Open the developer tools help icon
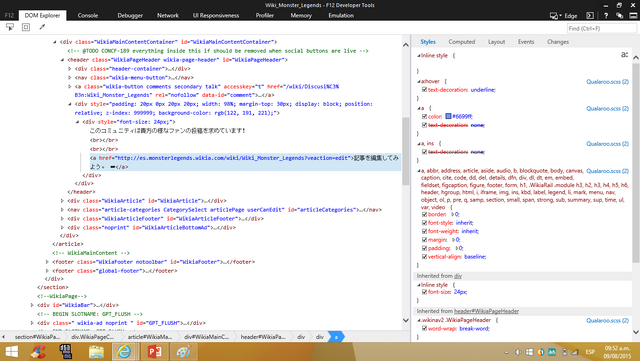 (x=606, y=16)
